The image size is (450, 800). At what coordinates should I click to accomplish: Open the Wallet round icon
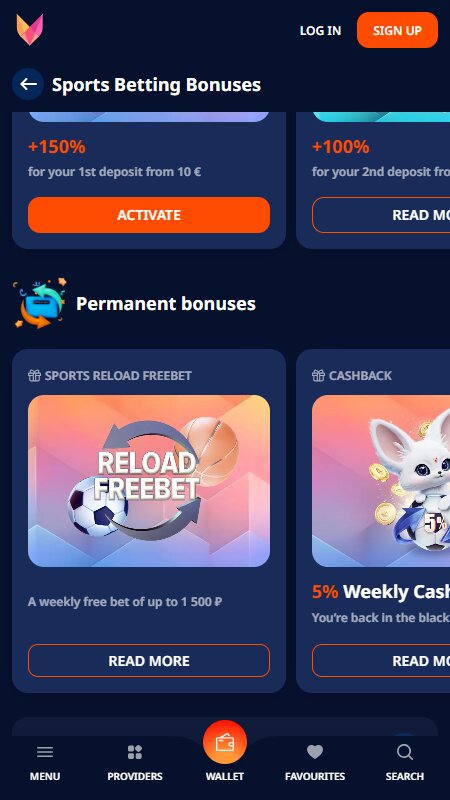(x=225, y=742)
